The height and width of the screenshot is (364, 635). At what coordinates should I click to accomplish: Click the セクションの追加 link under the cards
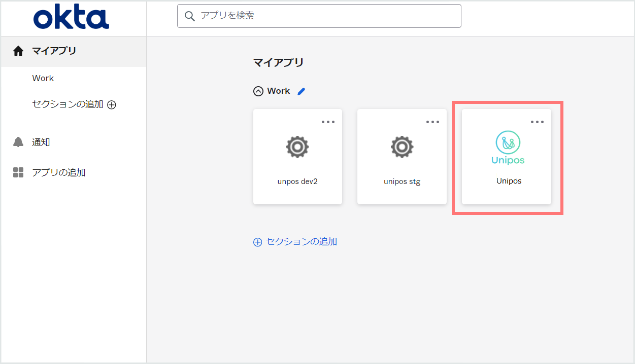coord(302,242)
